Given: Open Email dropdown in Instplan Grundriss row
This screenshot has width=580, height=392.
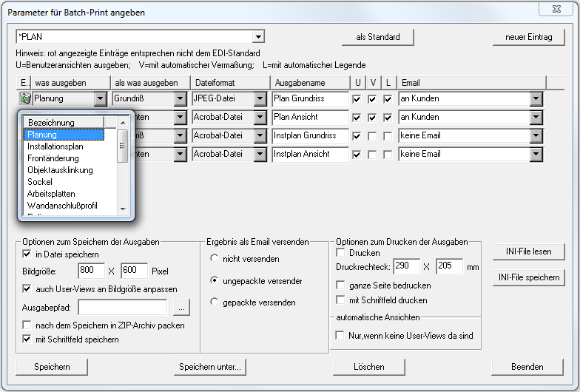Looking at the screenshot, I should (536, 136).
